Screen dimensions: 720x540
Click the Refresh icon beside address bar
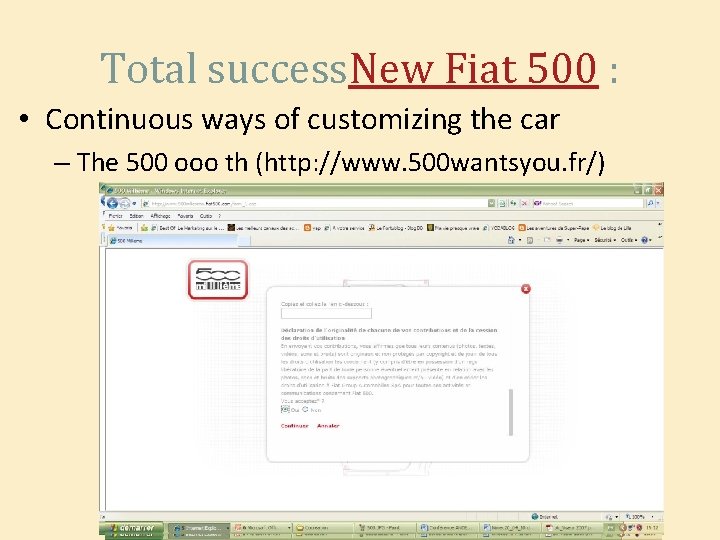pos(513,203)
